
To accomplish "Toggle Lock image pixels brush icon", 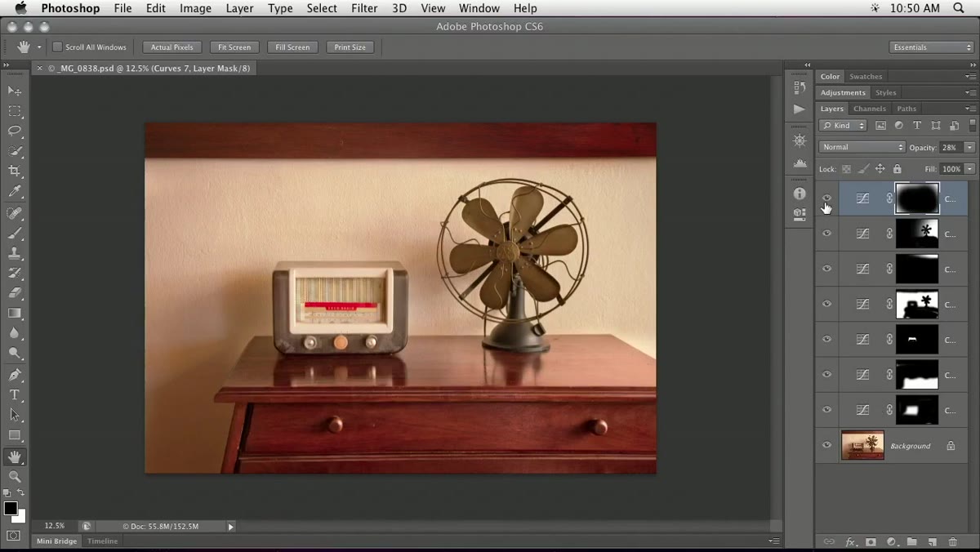I will [863, 169].
